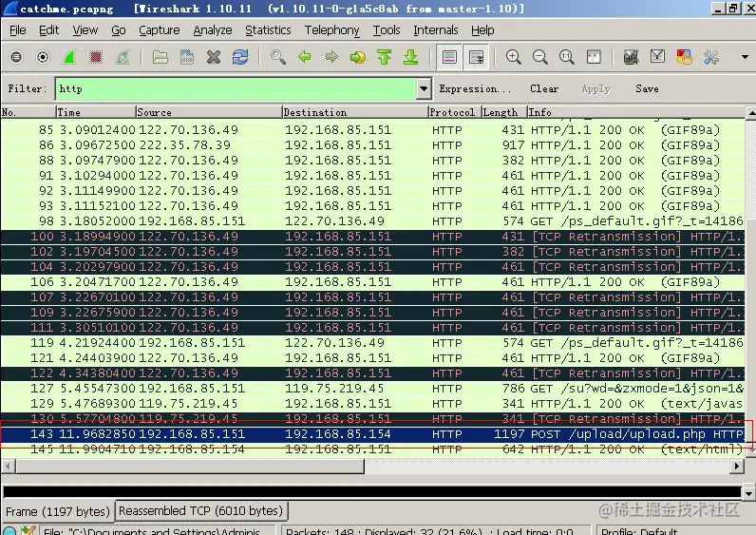Viewport: 756px width, 535px height.
Task: Open preferences (tools icon)
Action: pos(711,57)
